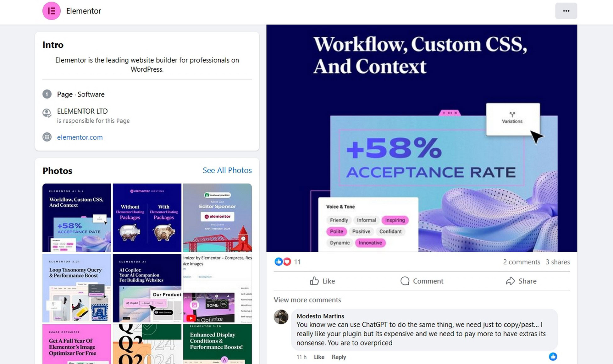The image size is (613, 364).
Task: Click the info icon next to Page Software
Action: click(47, 94)
